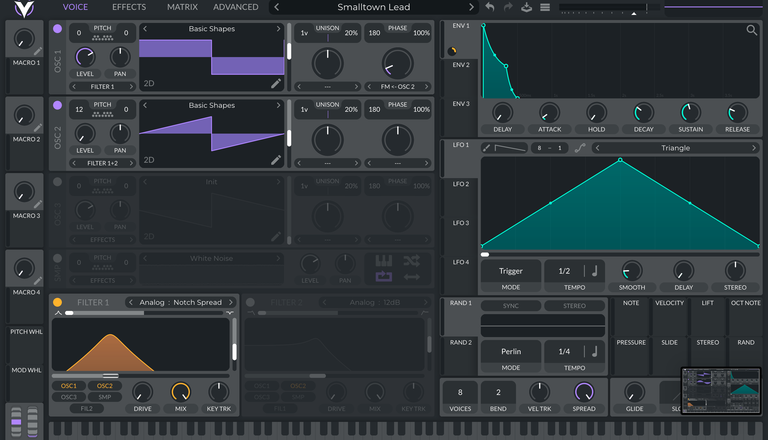The height and width of the screenshot is (440, 768).
Task: Enable oscillator 3
Action: click(57, 182)
